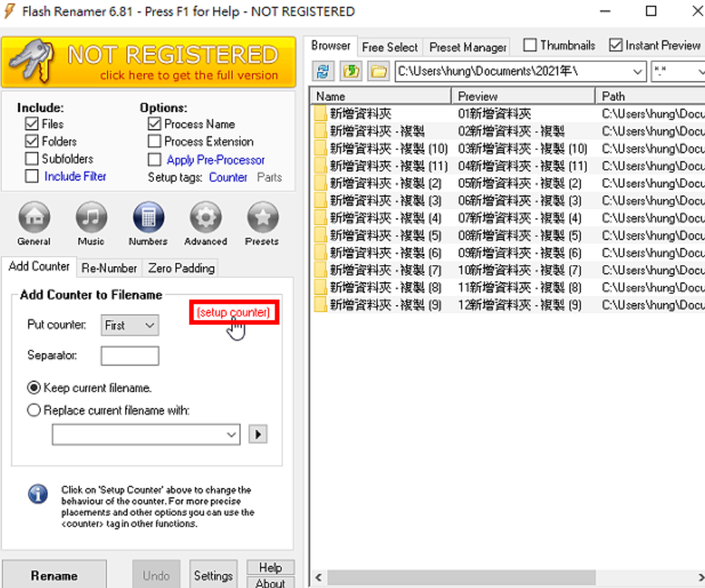Click the horizontal scrollbar thumb

coord(461,577)
